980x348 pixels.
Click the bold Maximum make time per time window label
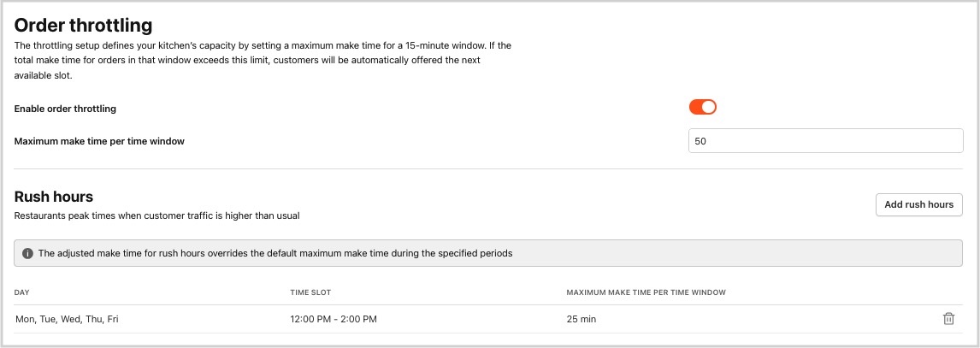coord(99,141)
